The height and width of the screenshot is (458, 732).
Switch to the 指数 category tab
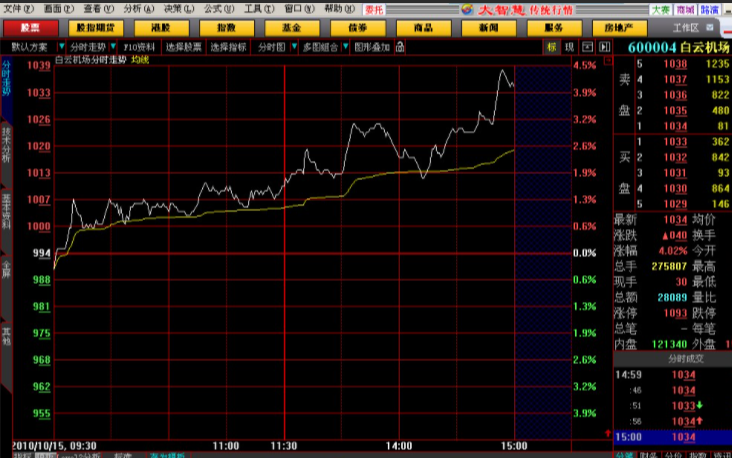coord(226,28)
